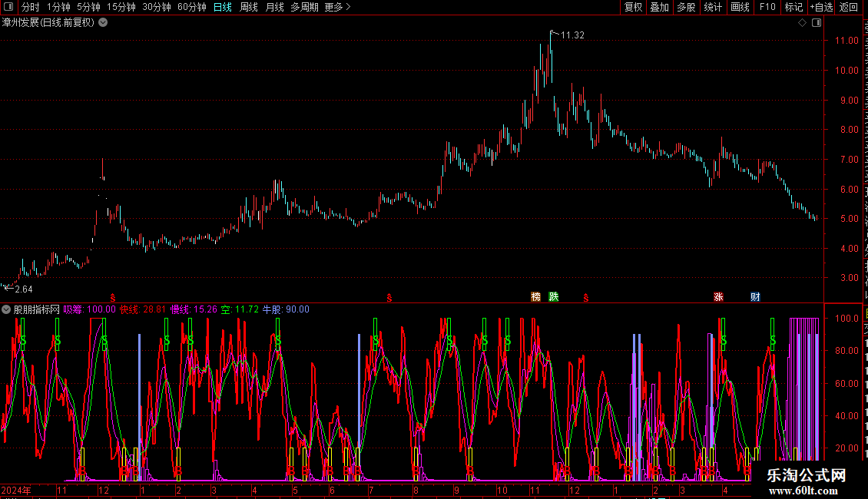Open the 多股 multi-stock view

686,7
